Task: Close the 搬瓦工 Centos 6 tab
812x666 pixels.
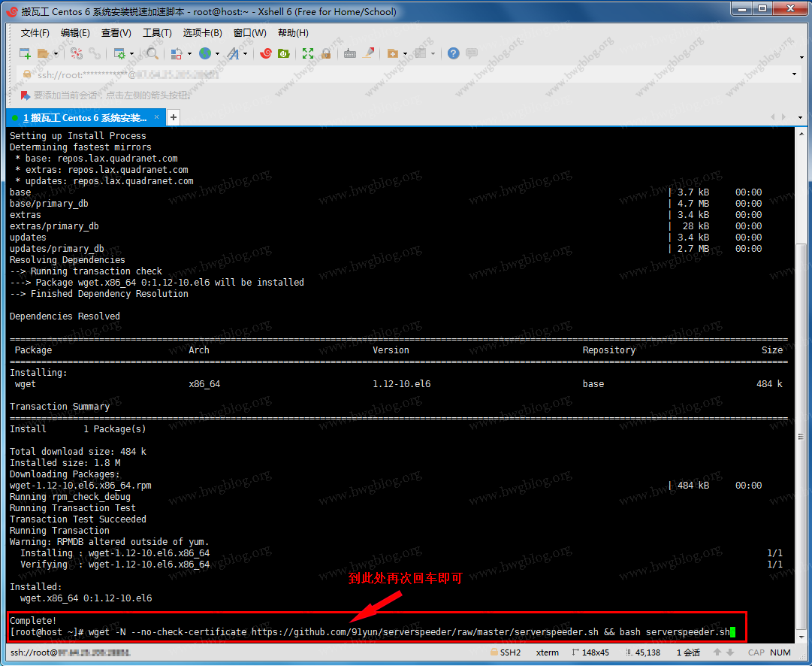Action: tap(157, 117)
